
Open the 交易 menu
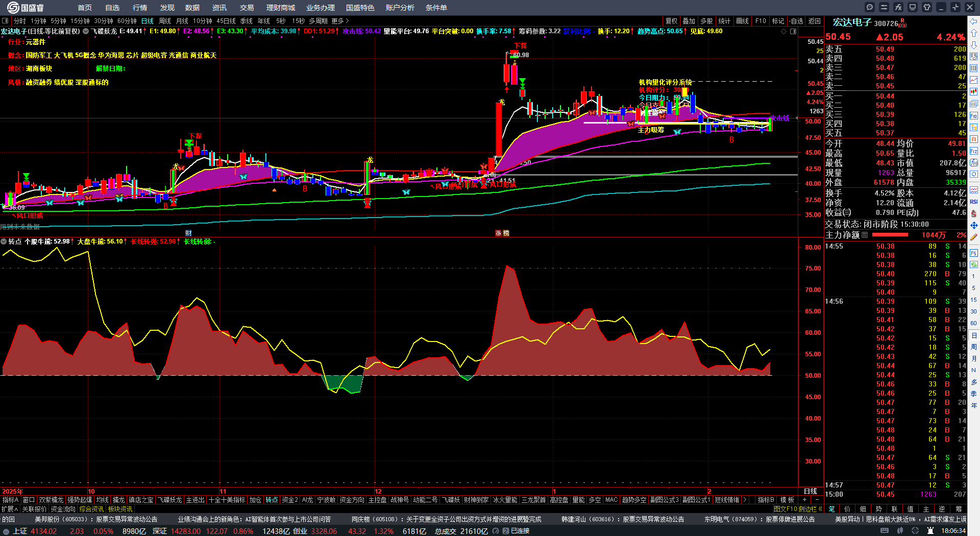[x=247, y=8]
